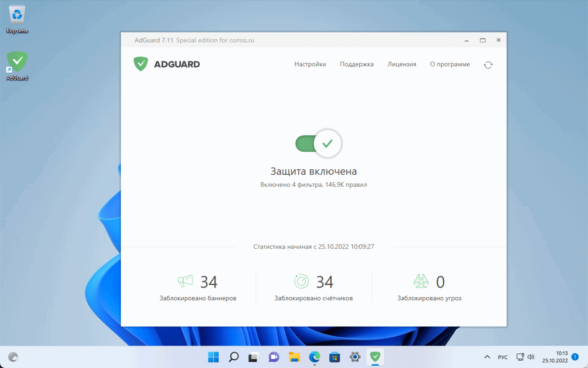Click the statistics start date text
The width and height of the screenshot is (588, 368).
pyautogui.click(x=314, y=247)
